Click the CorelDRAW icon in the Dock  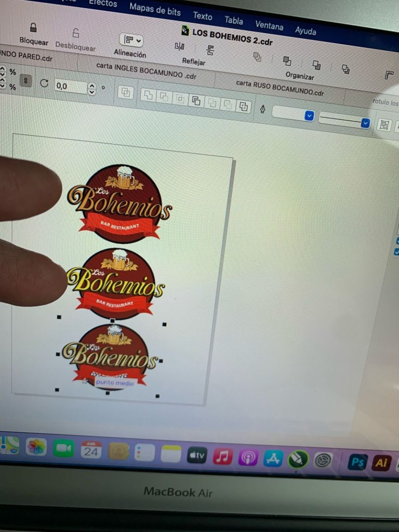tap(298, 459)
